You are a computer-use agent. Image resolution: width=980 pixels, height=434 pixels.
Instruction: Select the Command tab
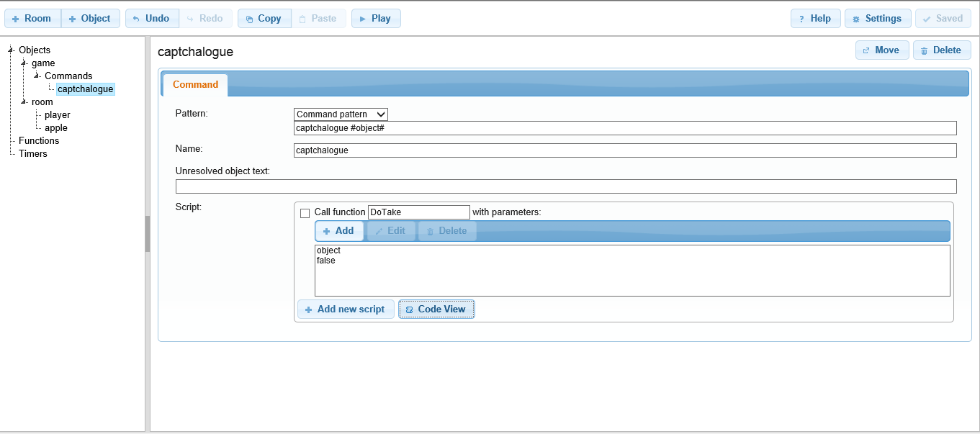click(195, 85)
